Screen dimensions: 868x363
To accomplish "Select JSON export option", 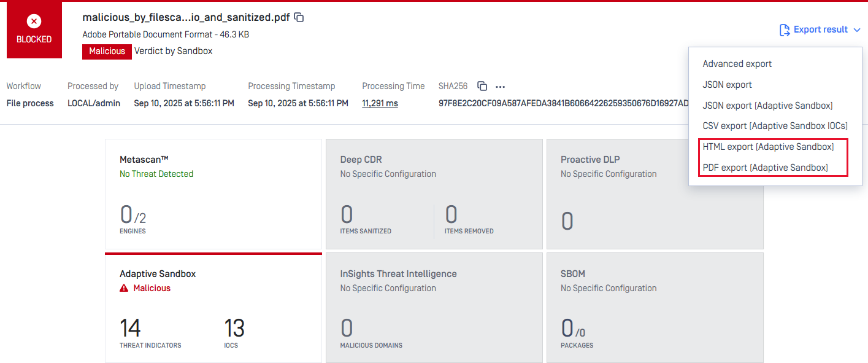I will [727, 85].
